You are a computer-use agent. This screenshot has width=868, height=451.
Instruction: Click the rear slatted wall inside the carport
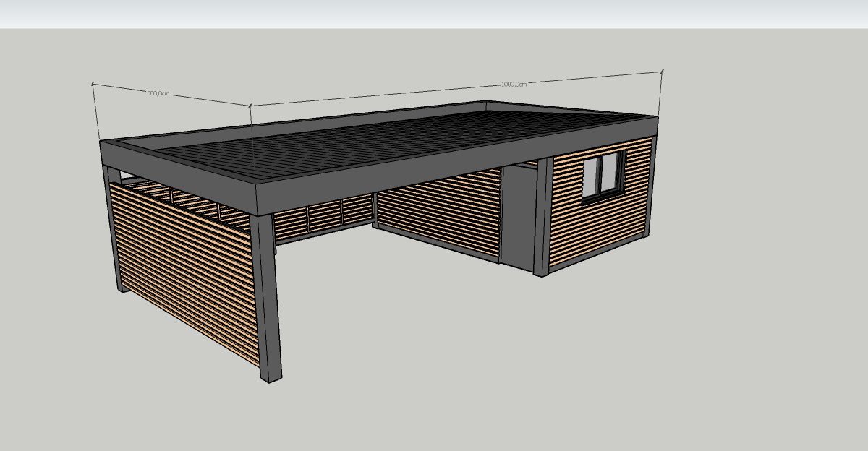(325, 217)
